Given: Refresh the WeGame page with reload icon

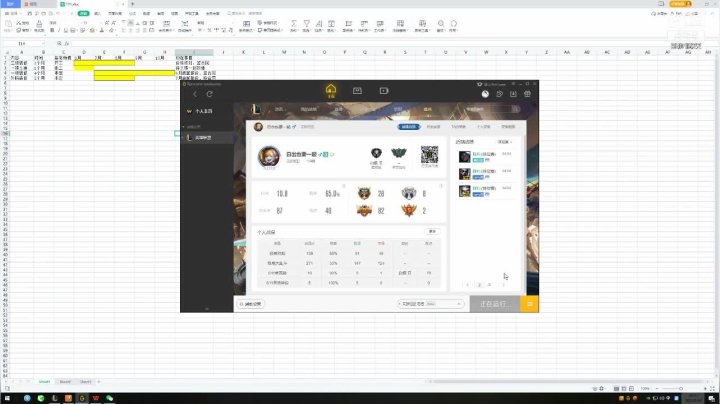Looking at the screenshot, I should [209, 94].
